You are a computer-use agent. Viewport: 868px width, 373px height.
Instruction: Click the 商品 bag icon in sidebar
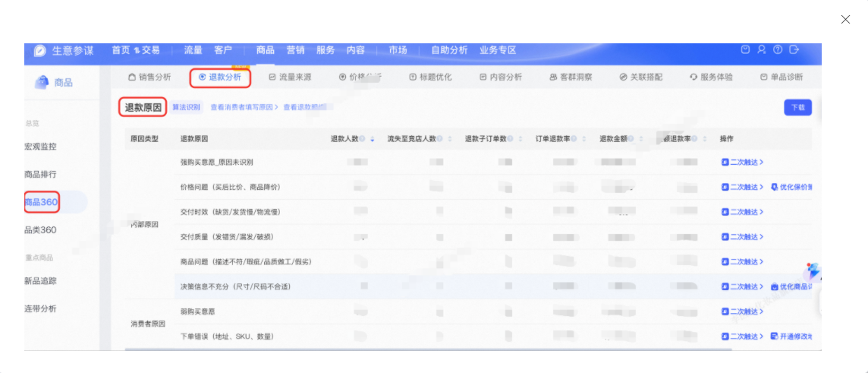click(42, 83)
